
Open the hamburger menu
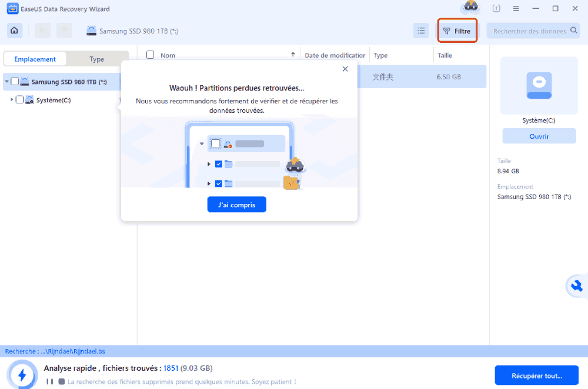coord(516,8)
